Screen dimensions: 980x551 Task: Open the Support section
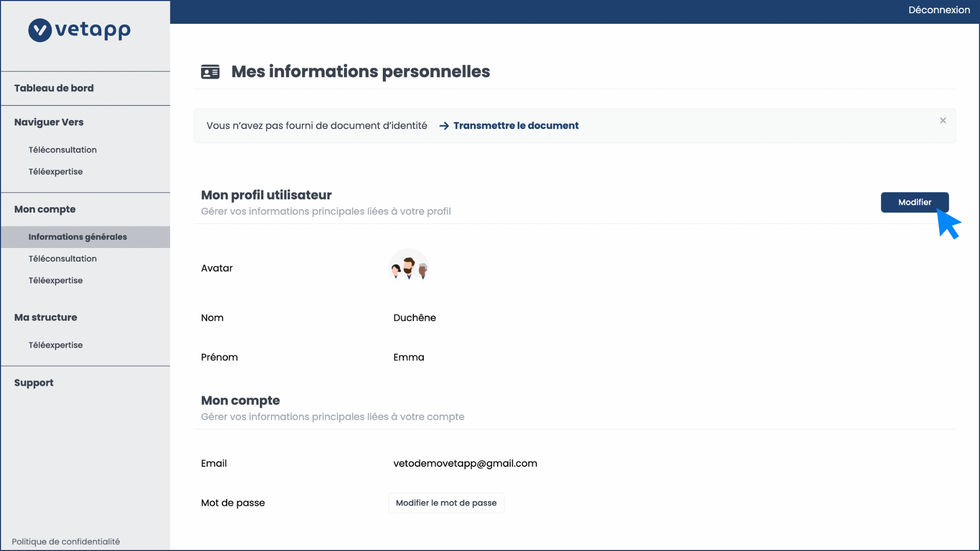(x=34, y=383)
